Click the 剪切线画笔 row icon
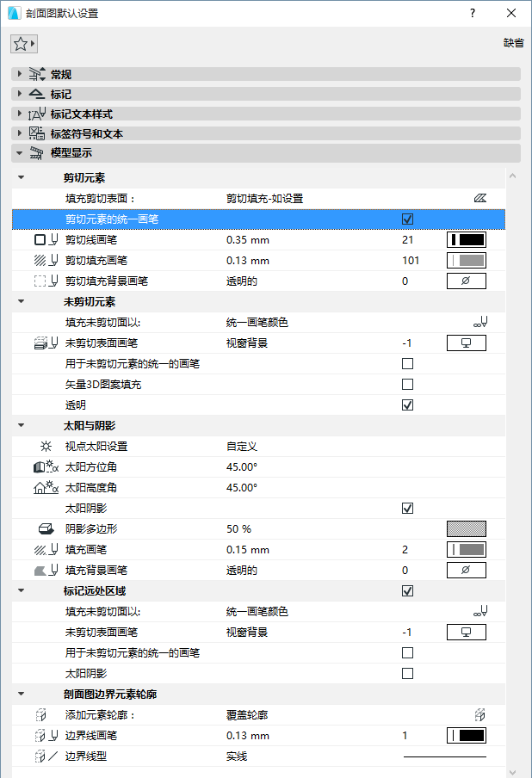 coord(46,239)
